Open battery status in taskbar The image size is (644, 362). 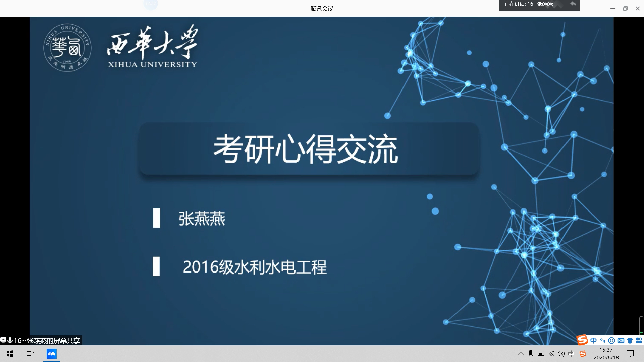[x=541, y=354]
